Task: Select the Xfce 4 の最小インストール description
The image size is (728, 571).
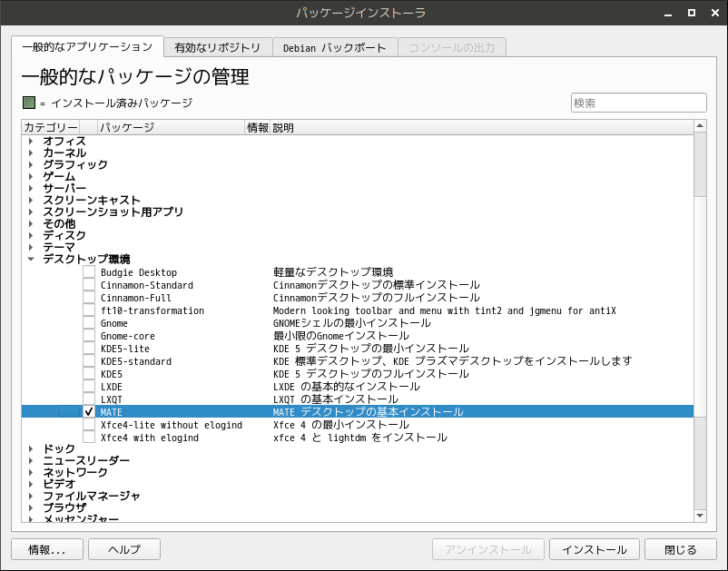Action: tap(340, 425)
